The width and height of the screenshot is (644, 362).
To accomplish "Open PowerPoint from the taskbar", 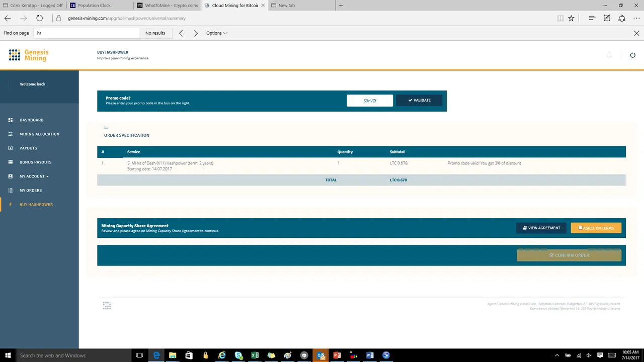I will (x=337, y=355).
